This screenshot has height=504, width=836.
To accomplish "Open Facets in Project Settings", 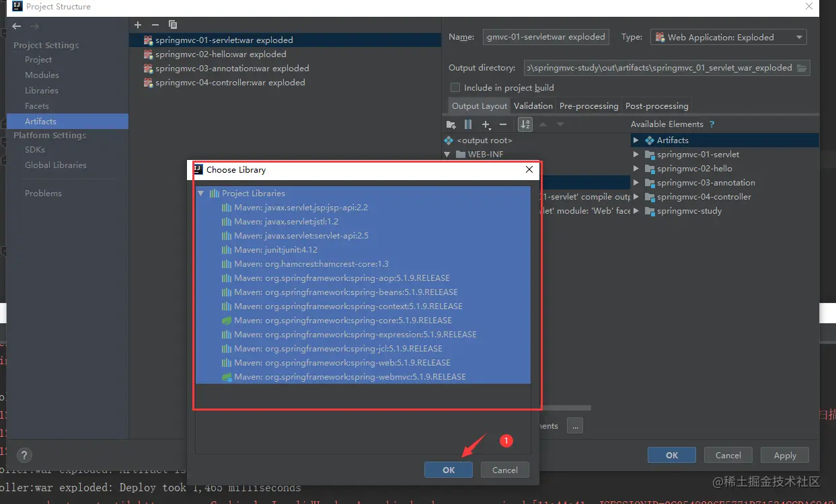I will [x=37, y=106].
